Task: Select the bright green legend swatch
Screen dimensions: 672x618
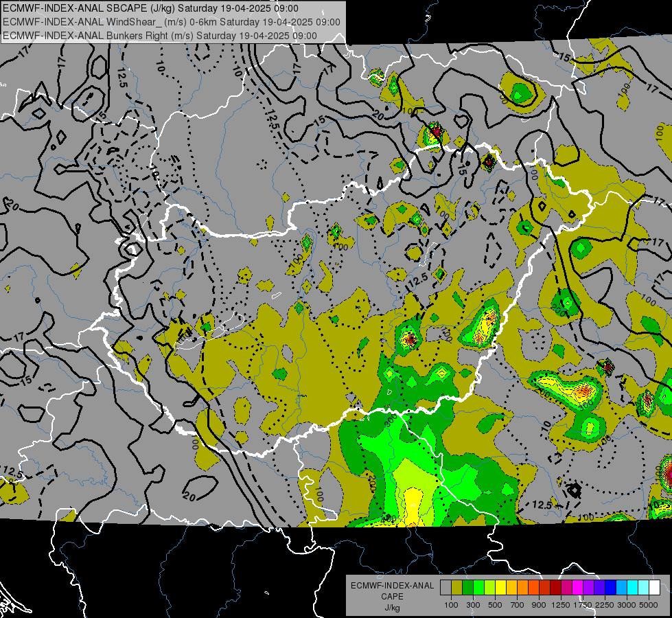Action: click(x=478, y=587)
